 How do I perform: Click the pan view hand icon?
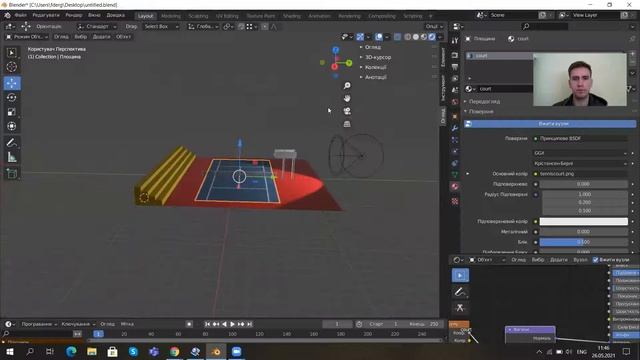click(347, 98)
